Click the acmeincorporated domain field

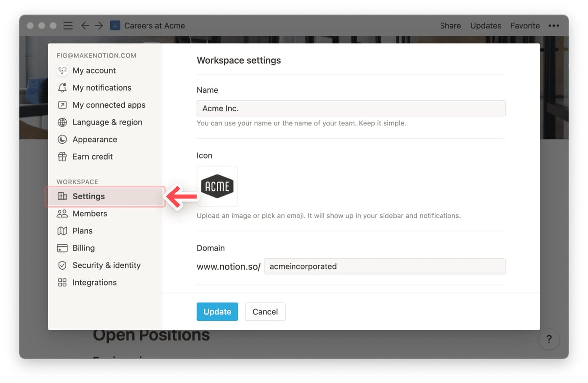point(384,266)
